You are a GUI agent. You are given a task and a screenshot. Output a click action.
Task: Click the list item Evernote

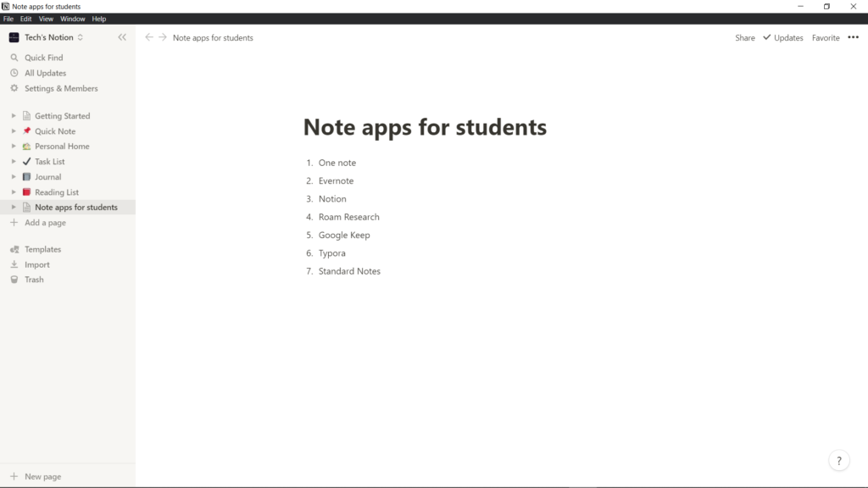click(336, 181)
